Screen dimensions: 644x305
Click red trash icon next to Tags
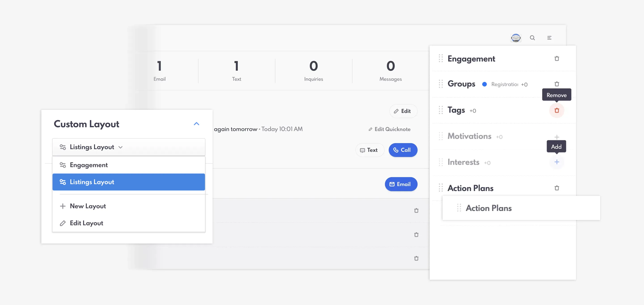557,110
